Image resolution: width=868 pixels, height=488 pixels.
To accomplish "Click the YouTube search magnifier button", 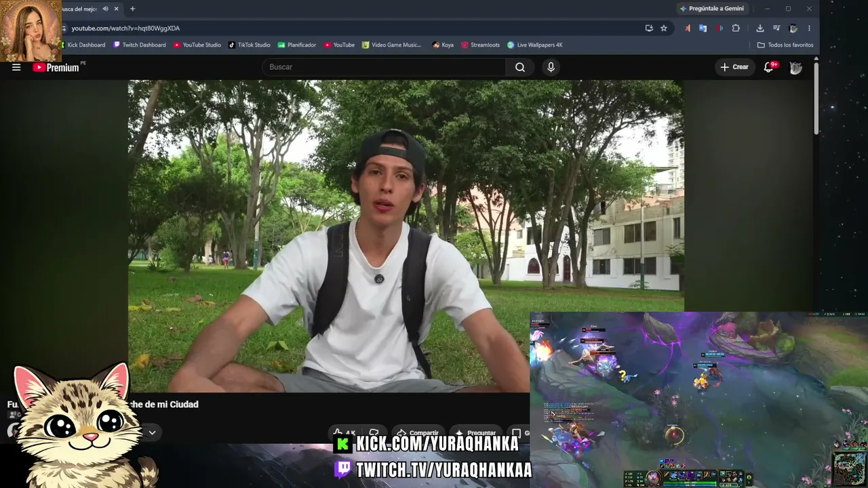I will pyautogui.click(x=520, y=67).
